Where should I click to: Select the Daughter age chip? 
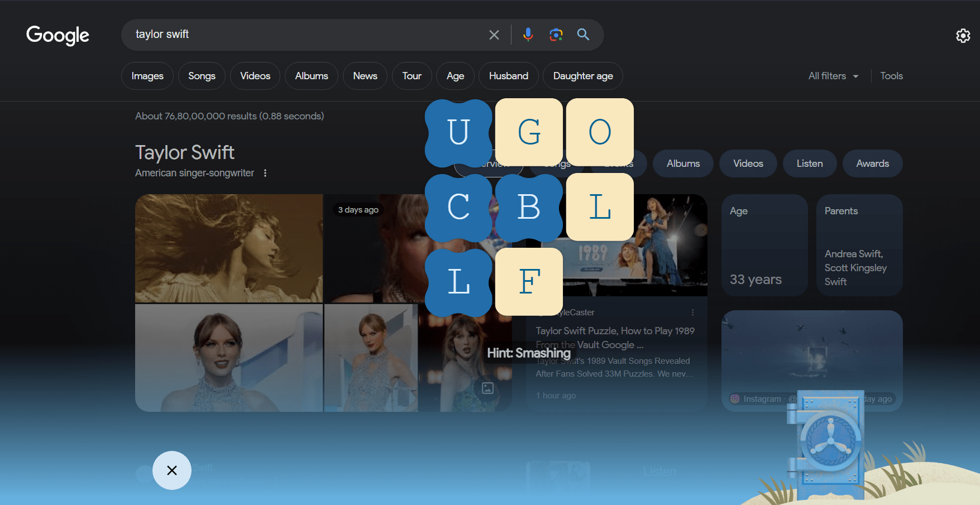tap(583, 76)
